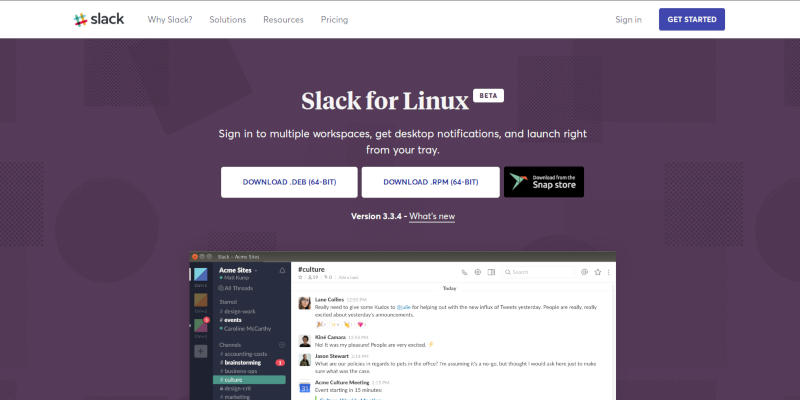The width and height of the screenshot is (800, 400).
Task: Click Jason Stewart avatar
Action: coord(305,360)
